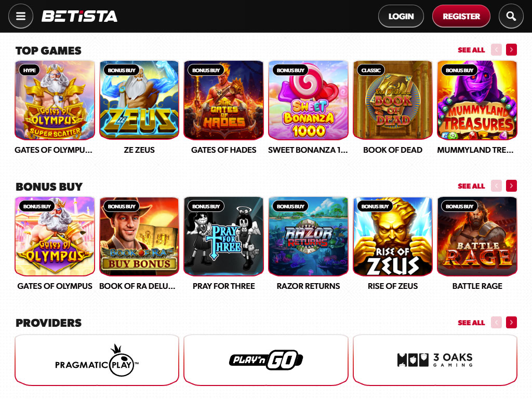Advance the Bonus Buy carousel forward

[511, 186]
